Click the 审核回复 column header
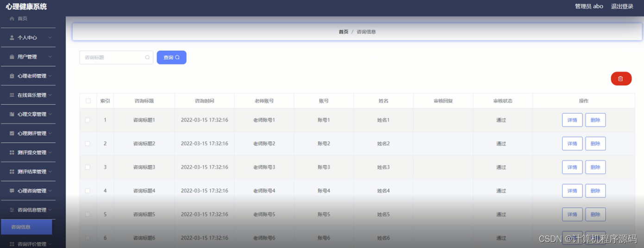This screenshot has width=644, height=248. click(x=443, y=101)
